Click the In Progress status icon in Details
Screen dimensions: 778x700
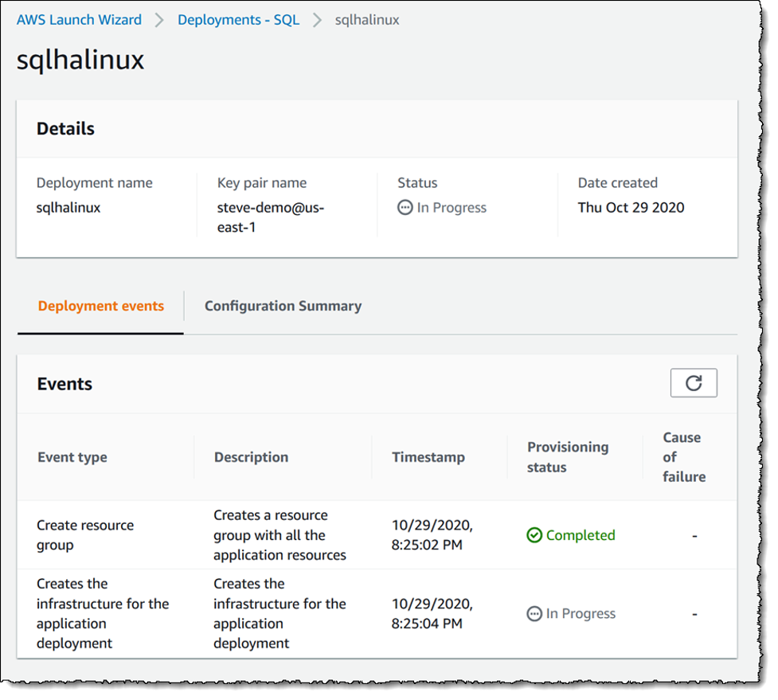point(405,207)
